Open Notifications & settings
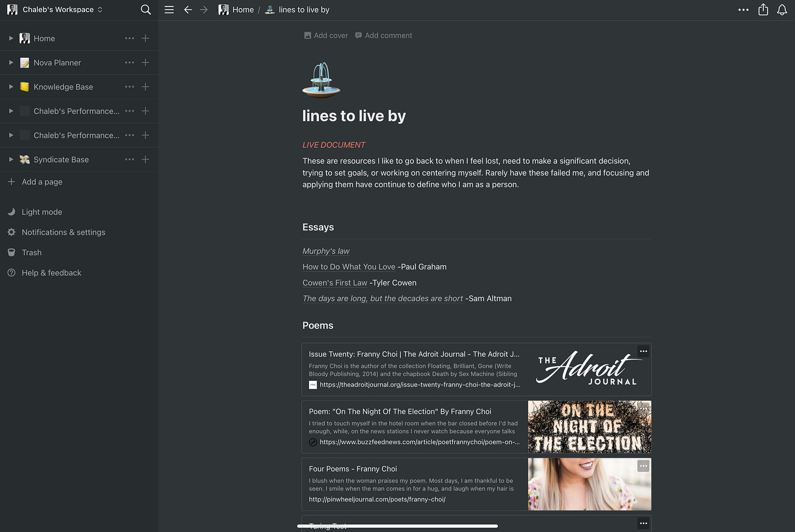 (x=63, y=232)
